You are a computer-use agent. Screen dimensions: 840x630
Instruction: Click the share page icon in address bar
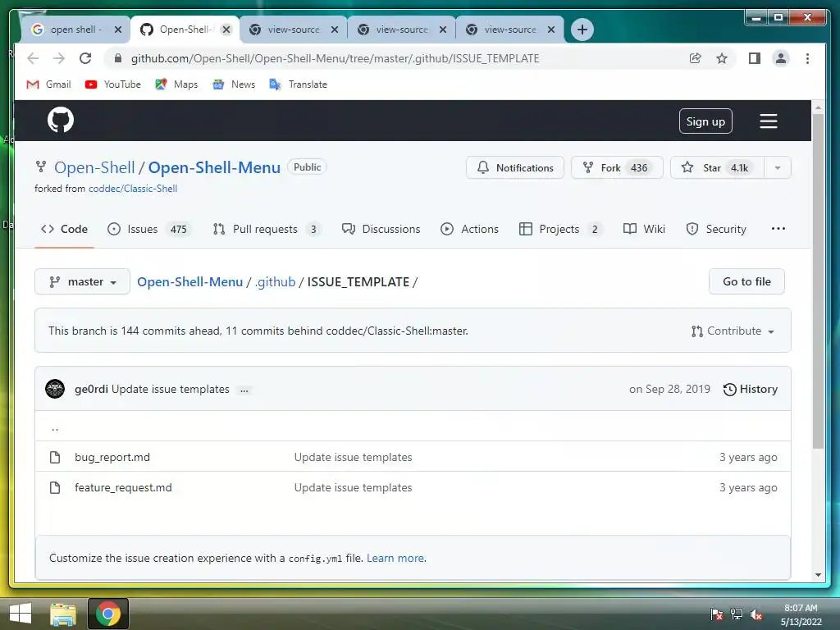695,58
